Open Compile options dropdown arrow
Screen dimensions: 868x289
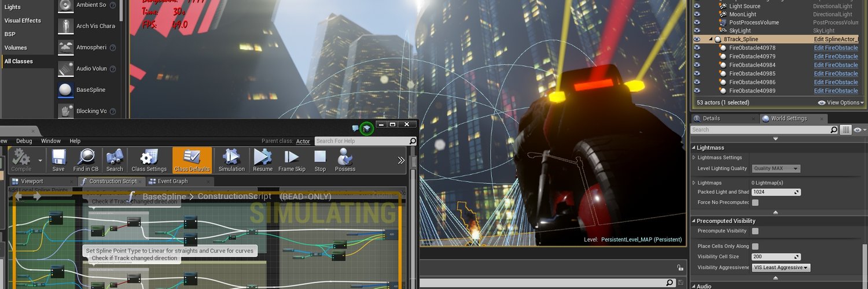point(41,161)
